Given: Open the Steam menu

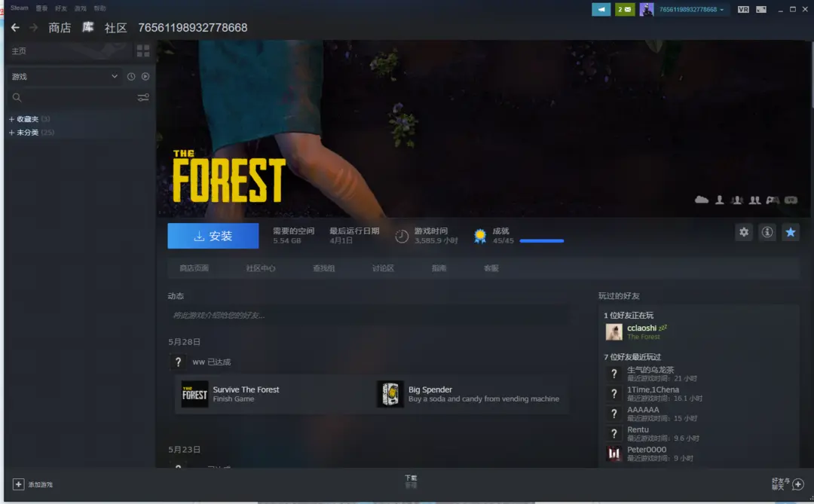Looking at the screenshot, I should click(x=19, y=8).
